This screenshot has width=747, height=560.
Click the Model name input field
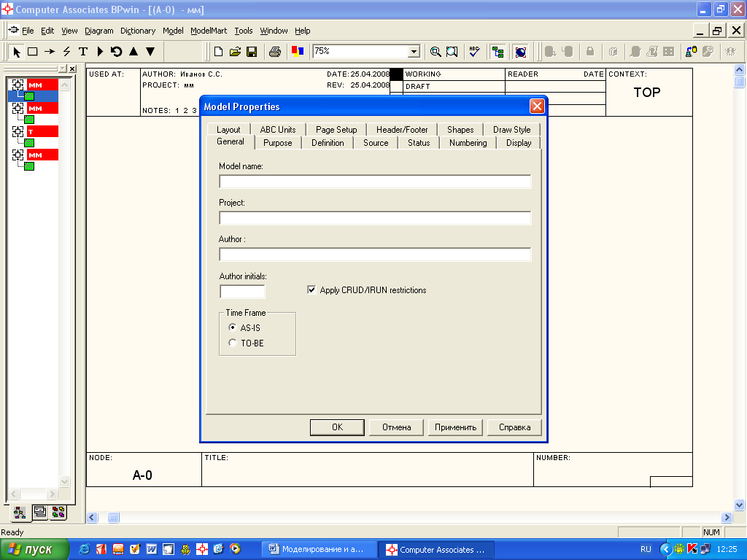click(375, 182)
